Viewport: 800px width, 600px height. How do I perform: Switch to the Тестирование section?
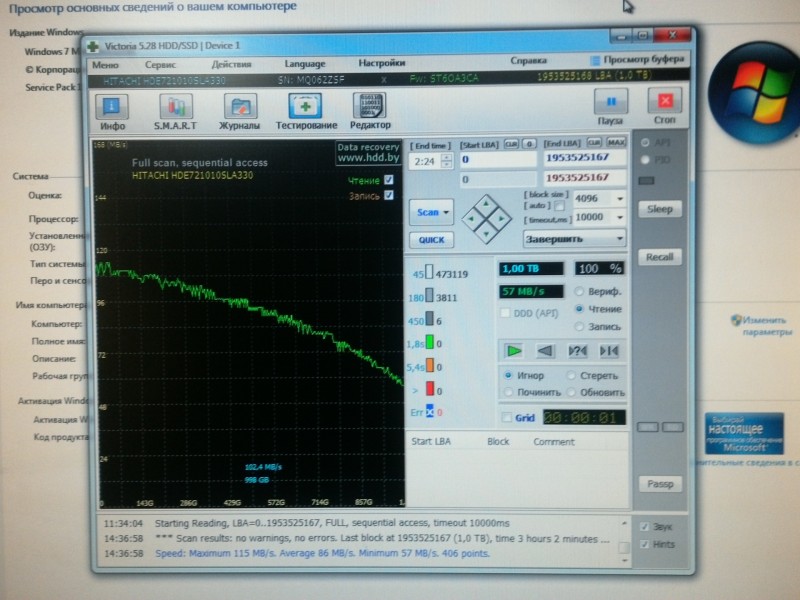(306, 112)
